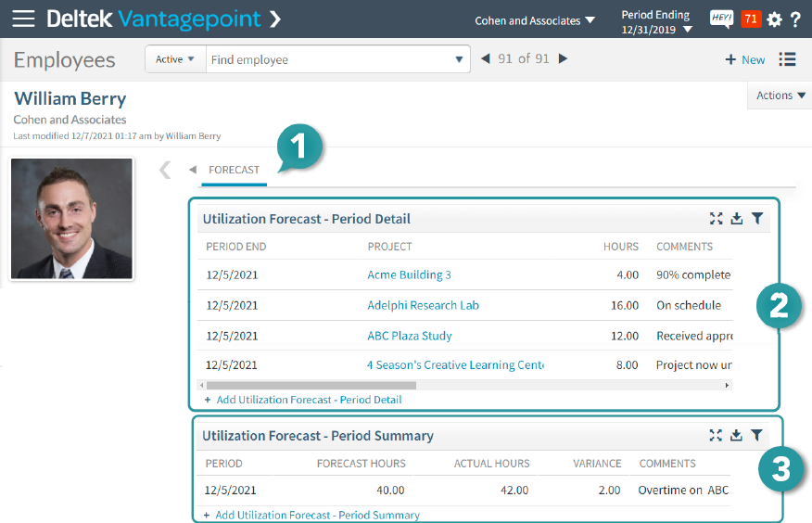Filter the Period Detail grid

tap(757, 219)
